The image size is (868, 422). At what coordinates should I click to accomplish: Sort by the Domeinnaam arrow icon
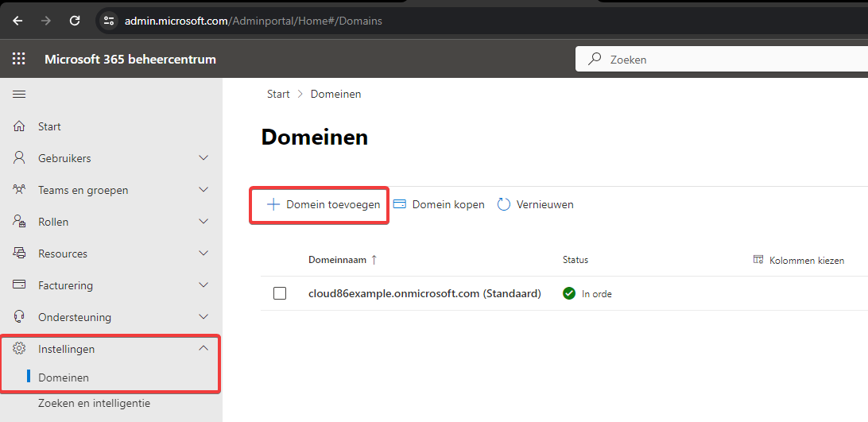click(374, 260)
